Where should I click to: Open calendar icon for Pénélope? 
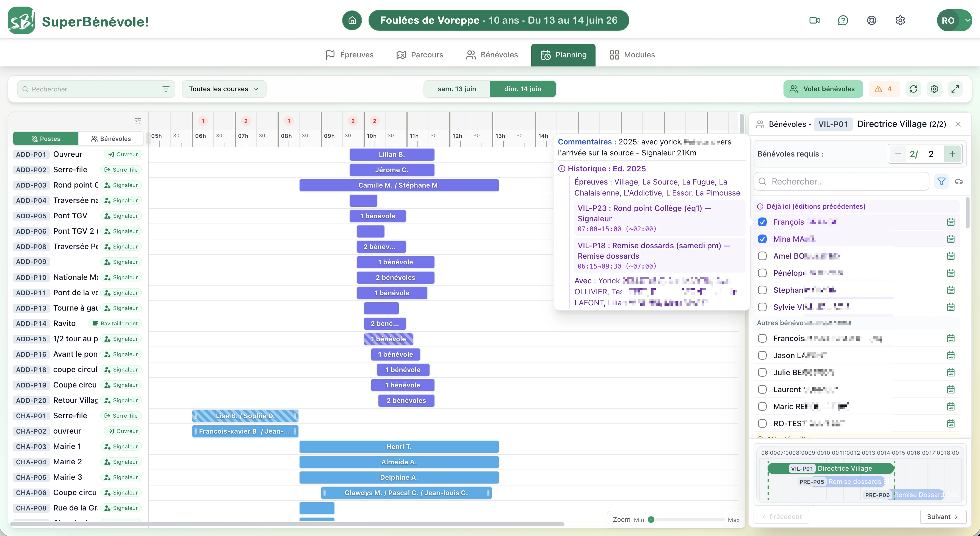[950, 273]
